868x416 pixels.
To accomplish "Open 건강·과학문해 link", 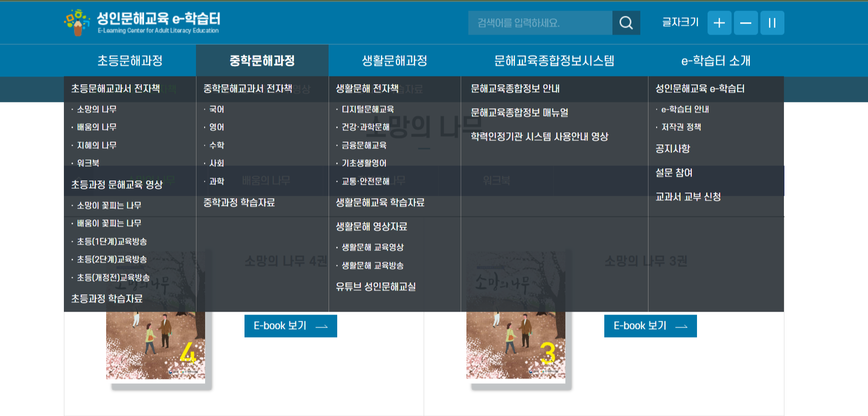I will (366, 127).
